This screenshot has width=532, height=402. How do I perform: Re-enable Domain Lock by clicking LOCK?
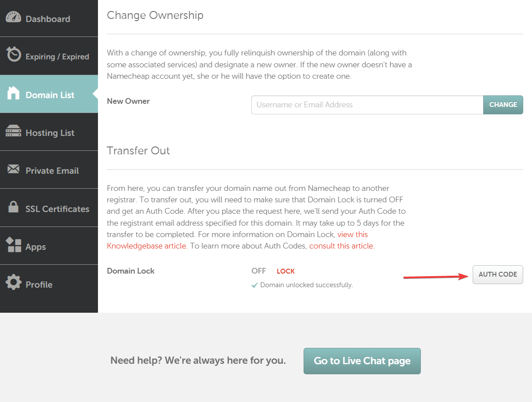[286, 271]
